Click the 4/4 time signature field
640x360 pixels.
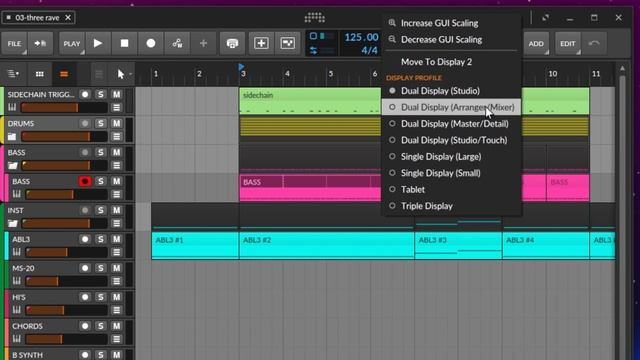click(369, 51)
